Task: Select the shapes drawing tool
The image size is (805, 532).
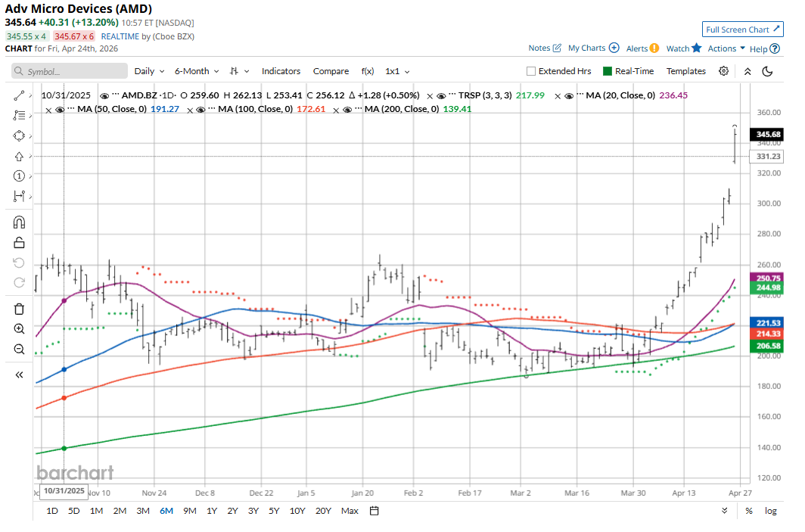Action: pyautogui.click(x=19, y=136)
